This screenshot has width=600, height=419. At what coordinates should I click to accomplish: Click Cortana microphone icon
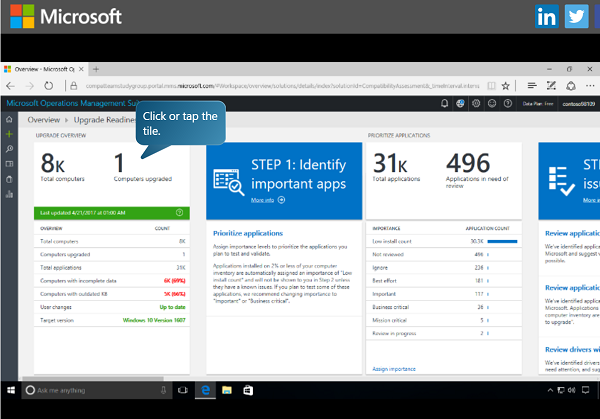point(163,390)
